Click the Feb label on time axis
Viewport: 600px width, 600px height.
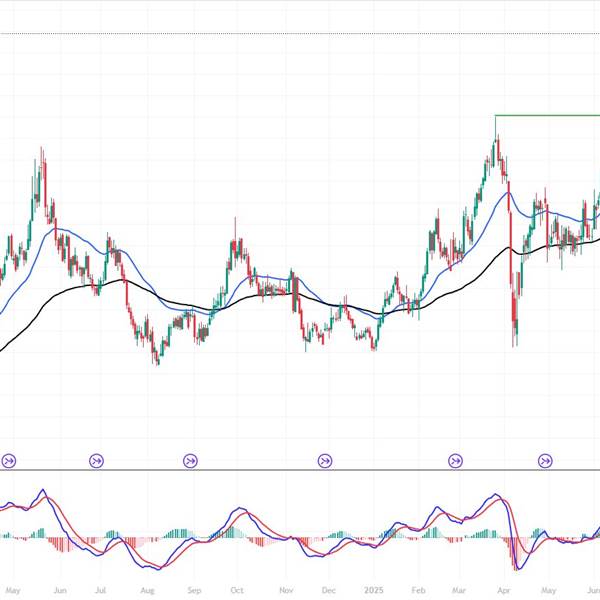(419, 590)
